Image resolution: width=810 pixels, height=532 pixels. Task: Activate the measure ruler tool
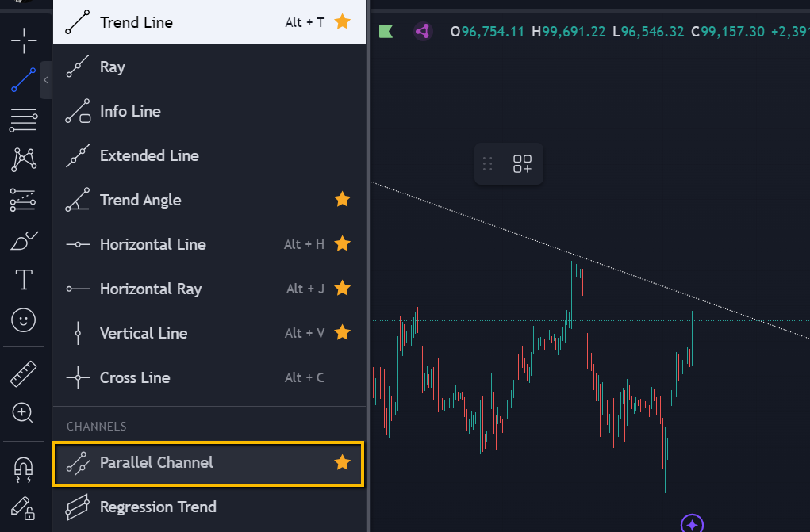tap(24, 373)
